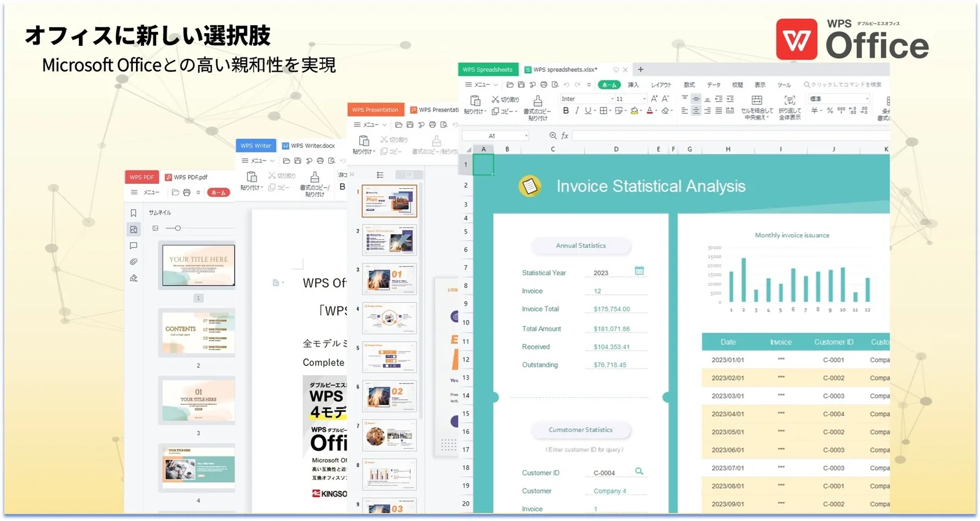Image resolution: width=980 pixels, height=521 pixels.
Task: Select the データ tab in Spreadsheets
Action: (x=714, y=85)
